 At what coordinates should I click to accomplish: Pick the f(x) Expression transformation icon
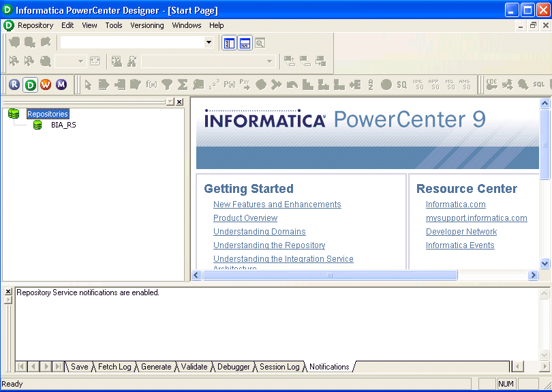pos(151,85)
